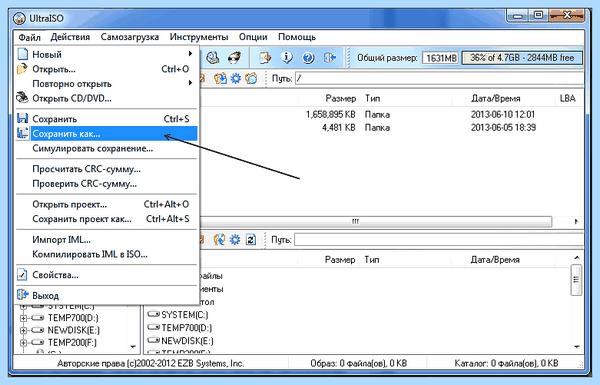This screenshot has width=600, height=385.
Task: Click the 1631MB total size field
Action: pyautogui.click(x=441, y=58)
